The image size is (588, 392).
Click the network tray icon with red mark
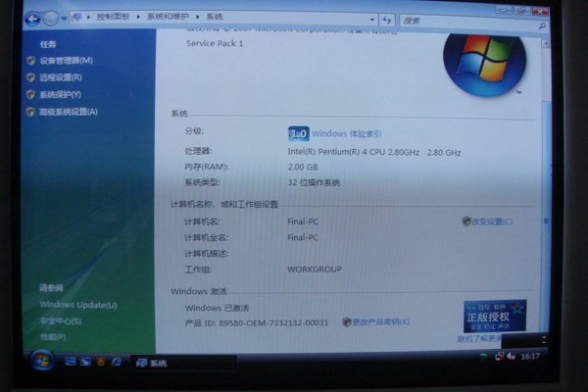click(x=499, y=357)
